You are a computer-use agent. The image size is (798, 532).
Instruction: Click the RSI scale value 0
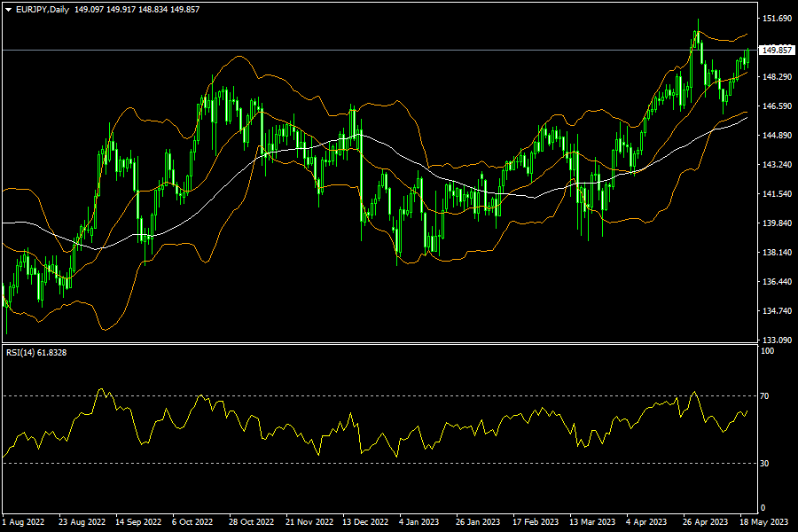tap(763, 507)
